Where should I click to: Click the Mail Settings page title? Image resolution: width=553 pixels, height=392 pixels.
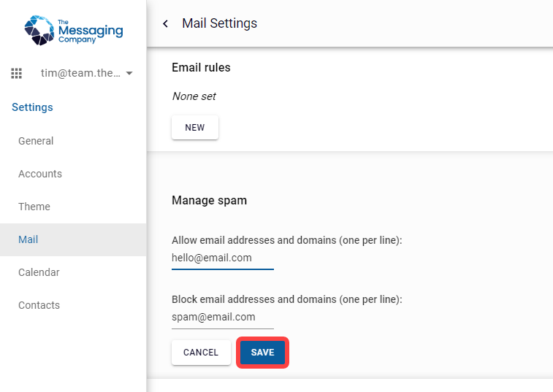(x=219, y=23)
